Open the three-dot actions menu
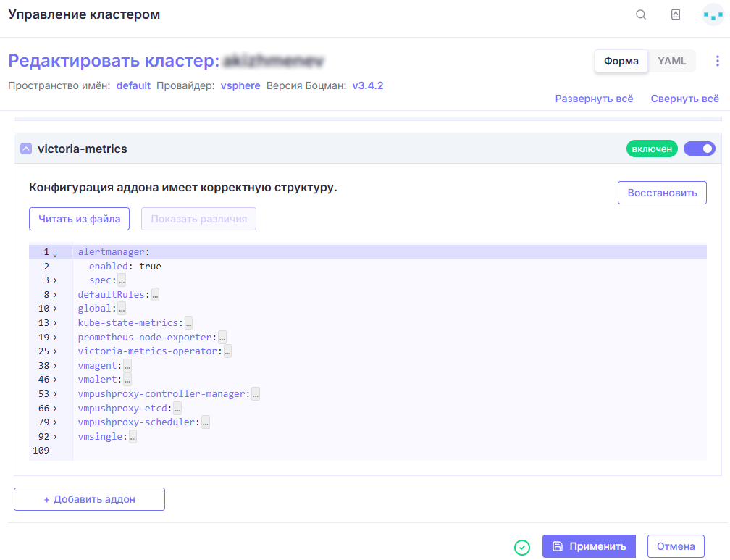 (717, 61)
